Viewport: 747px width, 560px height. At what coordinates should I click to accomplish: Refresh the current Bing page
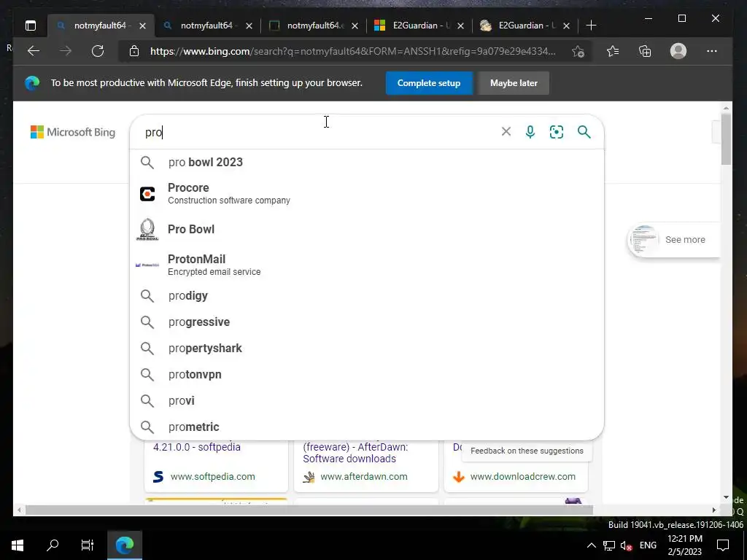pyautogui.click(x=98, y=51)
